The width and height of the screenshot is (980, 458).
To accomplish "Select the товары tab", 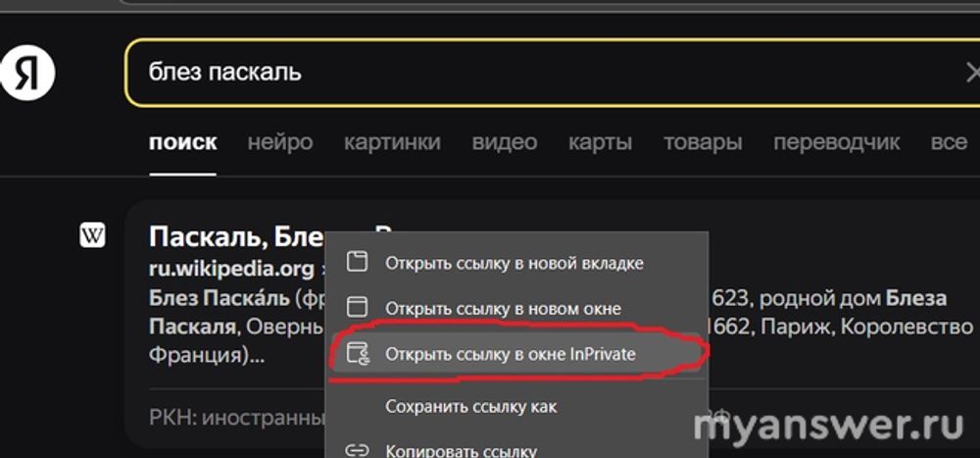I will pyautogui.click(x=702, y=142).
